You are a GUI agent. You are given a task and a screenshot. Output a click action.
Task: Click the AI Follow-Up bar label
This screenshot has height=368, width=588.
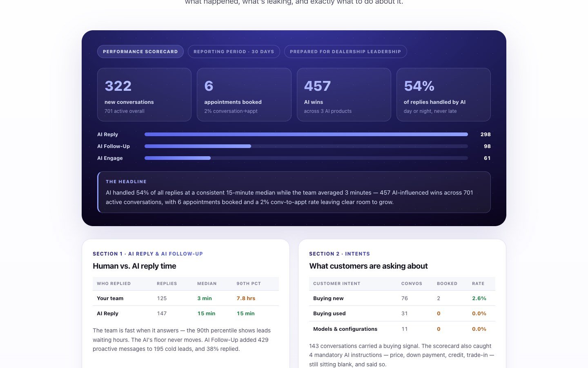[114, 146]
